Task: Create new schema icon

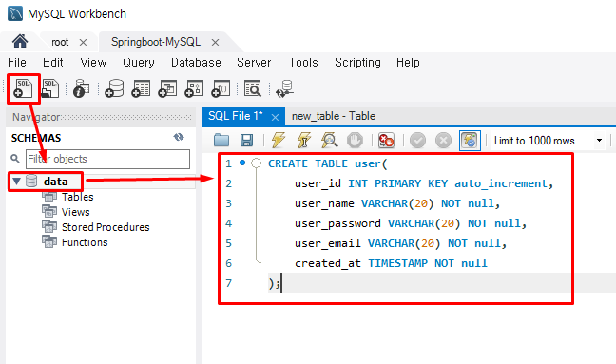Action: pos(114,88)
